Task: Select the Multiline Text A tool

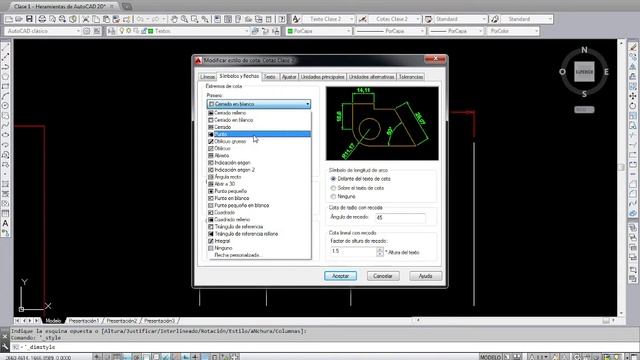Action: point(5,223)
